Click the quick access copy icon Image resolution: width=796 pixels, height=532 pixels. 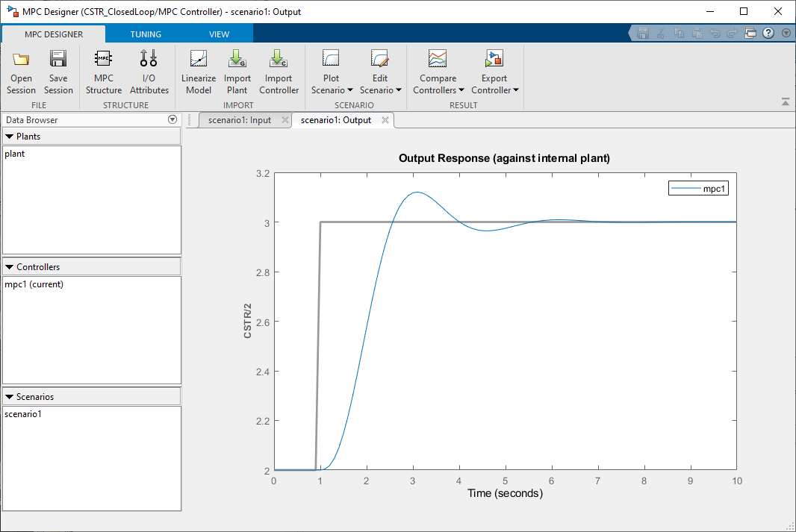679,34
